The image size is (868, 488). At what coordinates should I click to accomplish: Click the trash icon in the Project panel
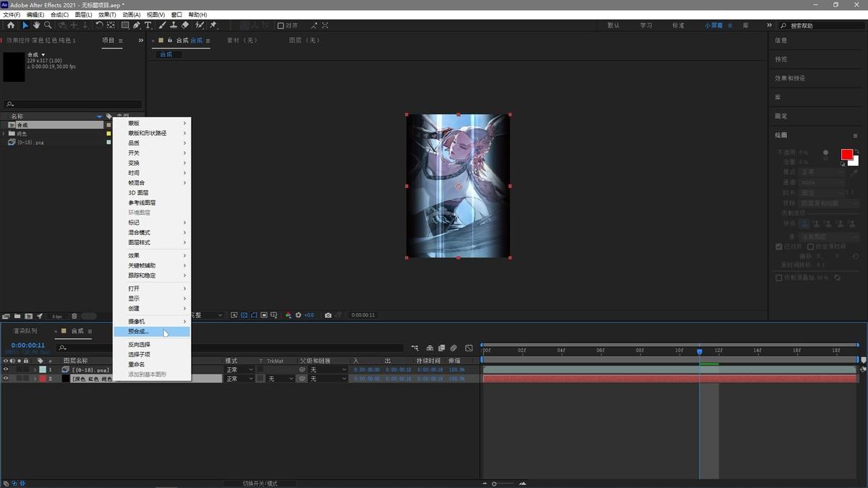[x=75, y=316]
